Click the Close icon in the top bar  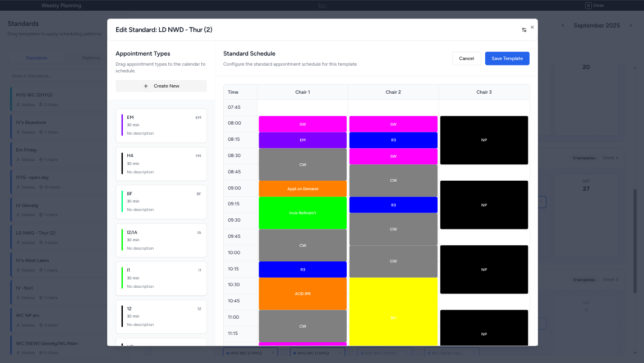[590, 5]
